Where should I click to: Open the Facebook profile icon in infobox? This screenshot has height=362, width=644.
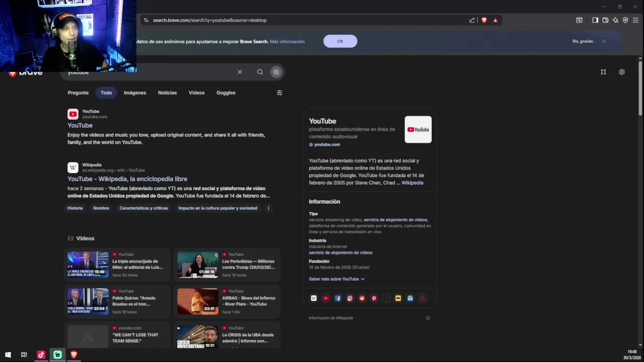coord(338,298)
